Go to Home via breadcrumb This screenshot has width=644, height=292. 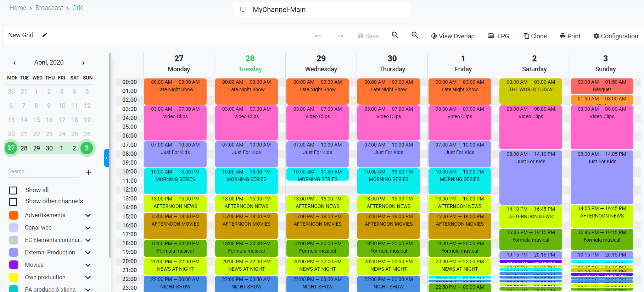pyautogui.click(x=18, y=8)
